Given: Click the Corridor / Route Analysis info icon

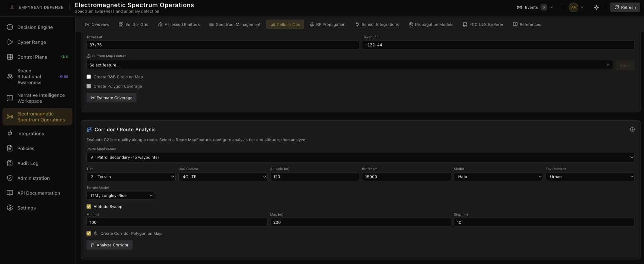Looking at the screenshot, I should [632, 129].
